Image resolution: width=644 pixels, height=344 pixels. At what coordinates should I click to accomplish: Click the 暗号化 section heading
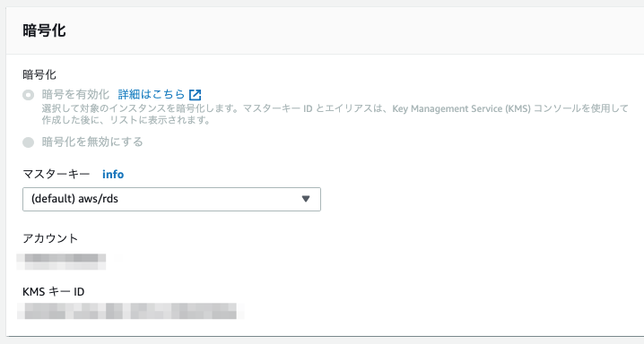pyautogui.click(x=44, y=30)
